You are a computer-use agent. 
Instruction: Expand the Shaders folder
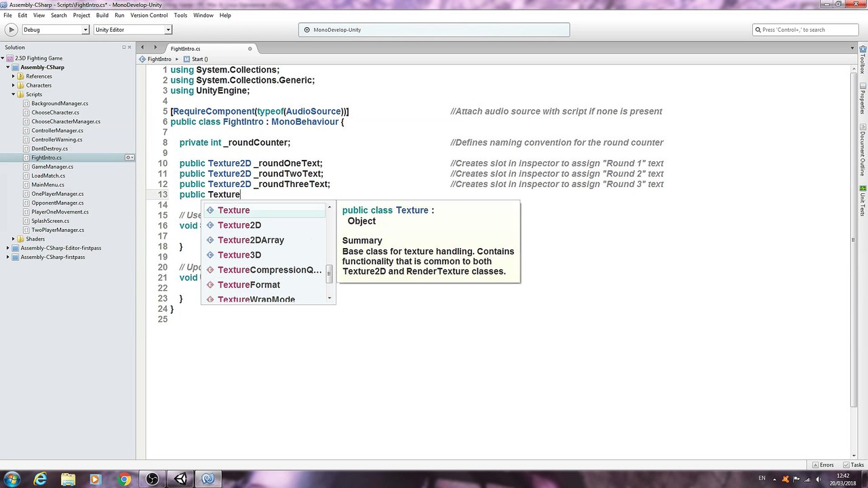pos(13,239)
